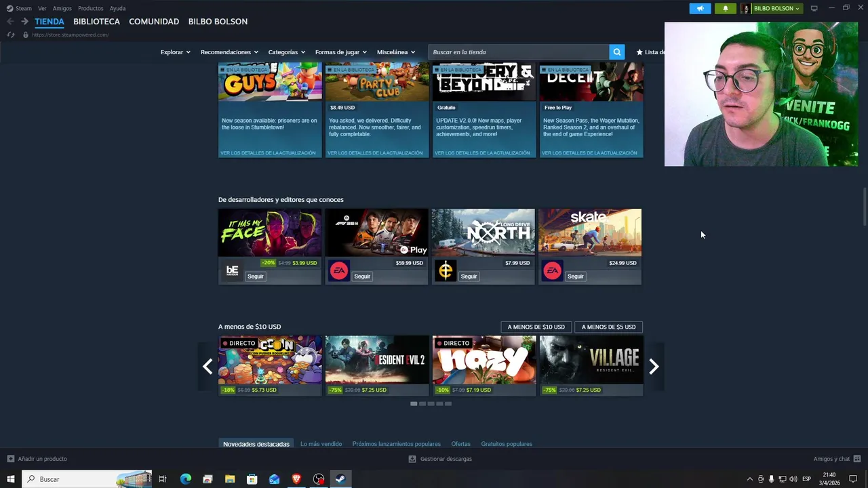Click Seguir under It Has My Face

click(256, 277)
